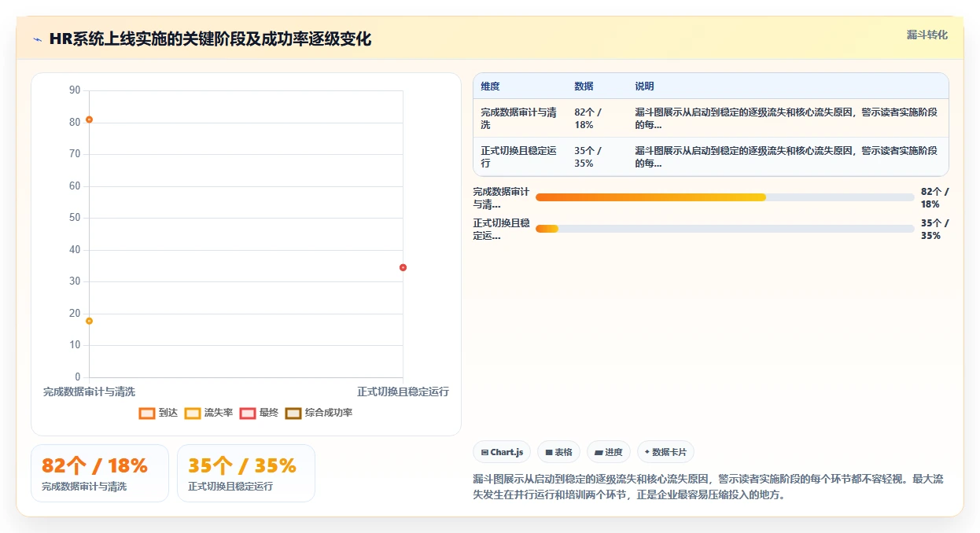Toggle the 流失率 legend item
The height and width of the screenshot is (533, 980).
(208, 413)
